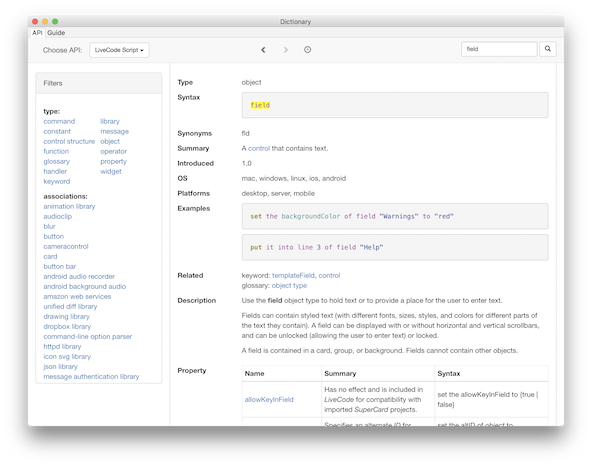This screenshot has height=466, width=592.
Task: Select the json library association
Action: [60, 367]
